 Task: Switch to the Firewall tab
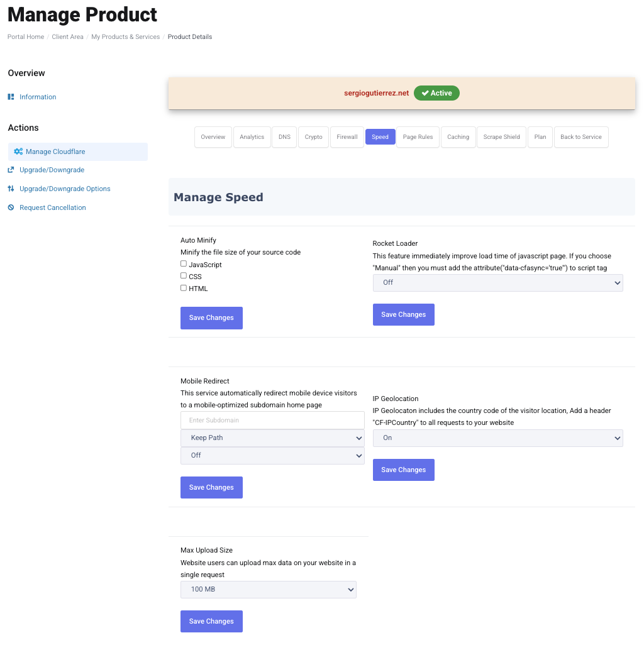coord(347,137)
